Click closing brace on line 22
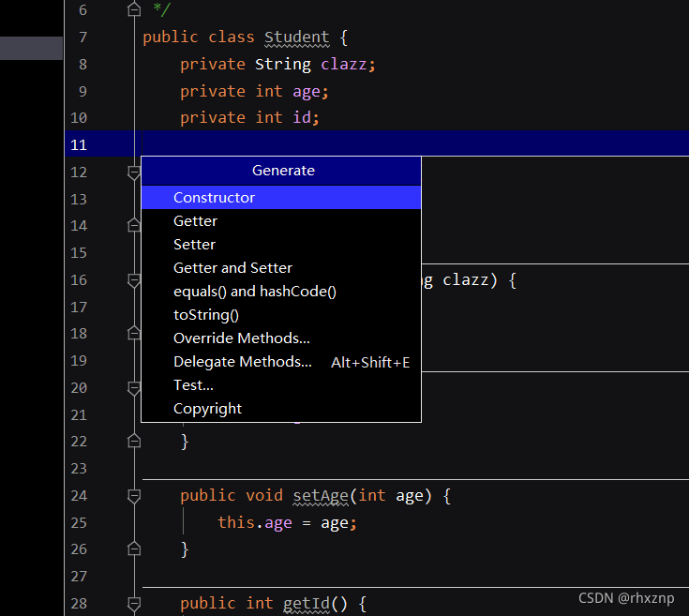Screen dimensions: 689x616 pyautogui.click(x=185, y=441)
